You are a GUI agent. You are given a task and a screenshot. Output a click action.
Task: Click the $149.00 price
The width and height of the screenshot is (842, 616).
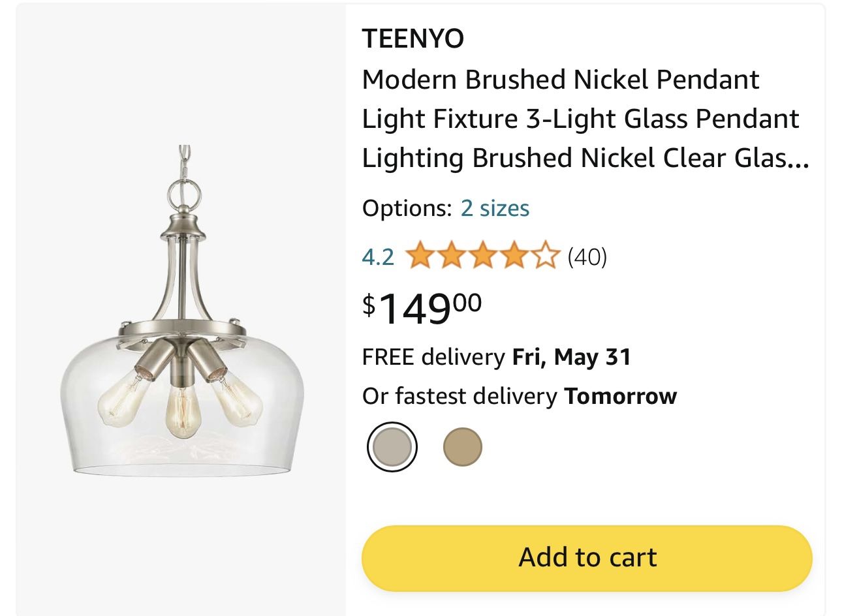coord(423,307)
